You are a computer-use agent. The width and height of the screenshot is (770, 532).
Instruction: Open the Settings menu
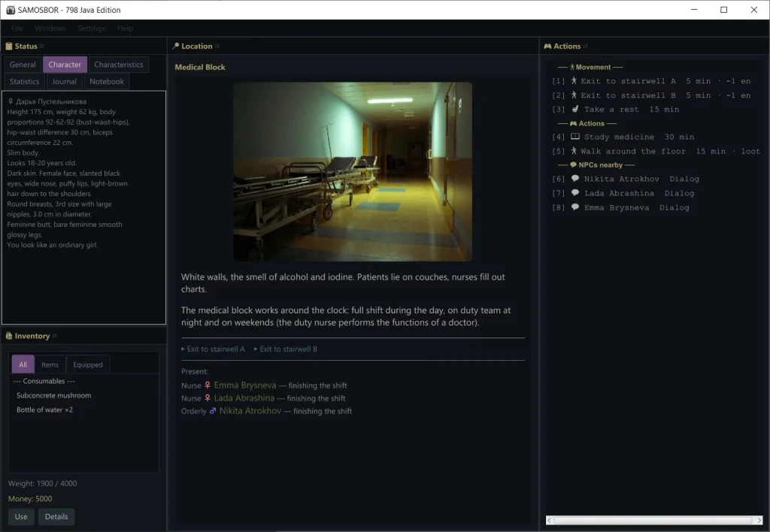[x=91, y=29]
